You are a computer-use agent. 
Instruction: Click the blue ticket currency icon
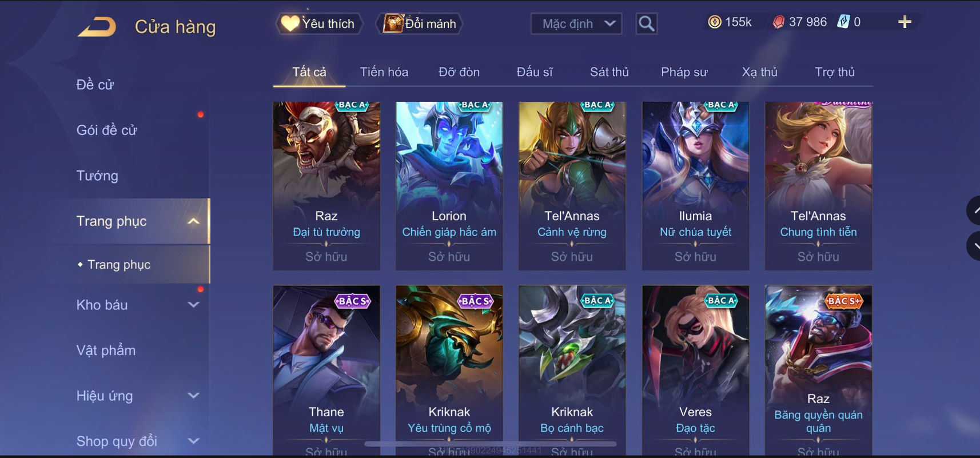pyautogui.click(x=843, y=22)
